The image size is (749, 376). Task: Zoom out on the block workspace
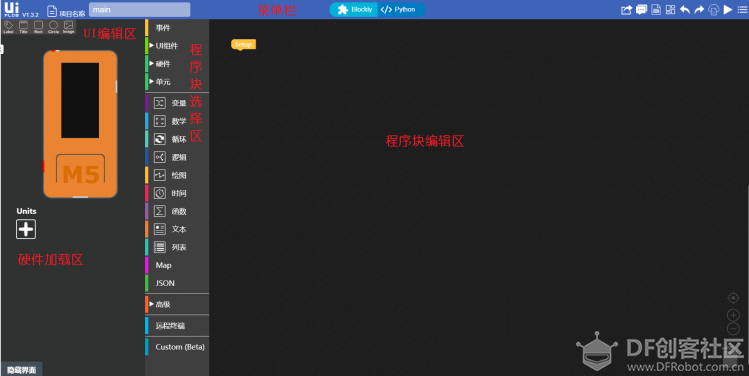click(733, 329)
